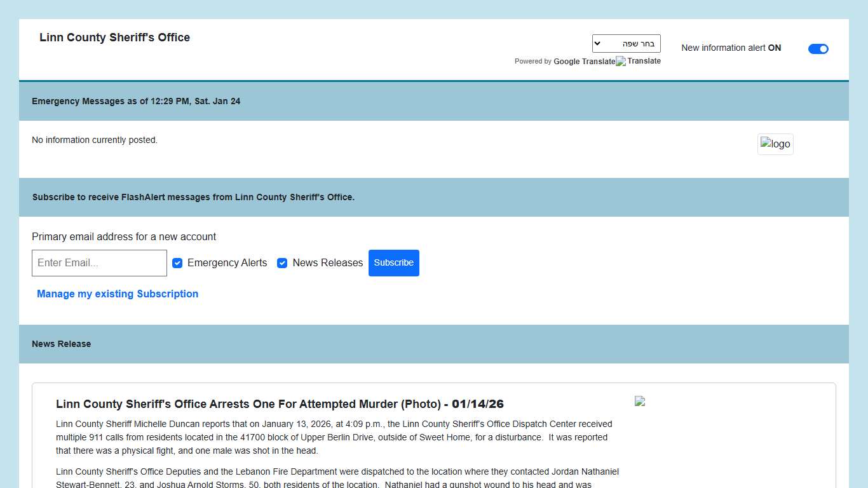Turn off the new information alert switch
This screenshot has height=488, width=868.
(818, 49)
